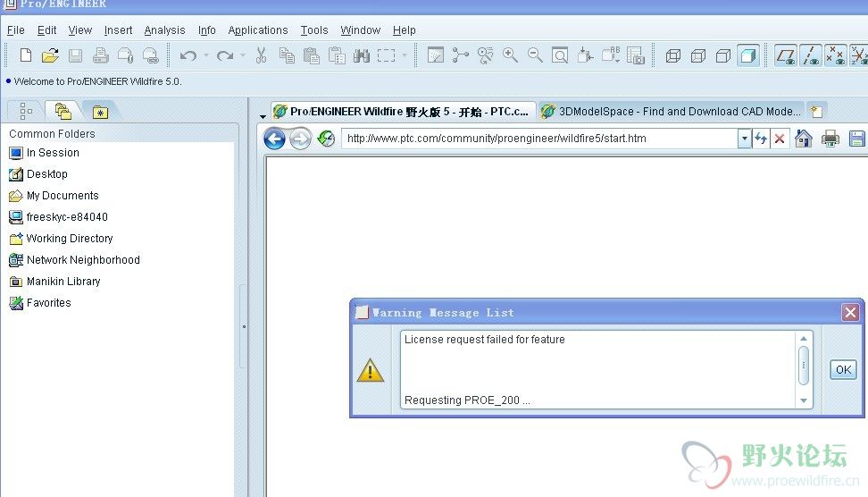
Task: Repaint the screen with the redraw icon
Action: pyautogui.click(x=436, y=55)
